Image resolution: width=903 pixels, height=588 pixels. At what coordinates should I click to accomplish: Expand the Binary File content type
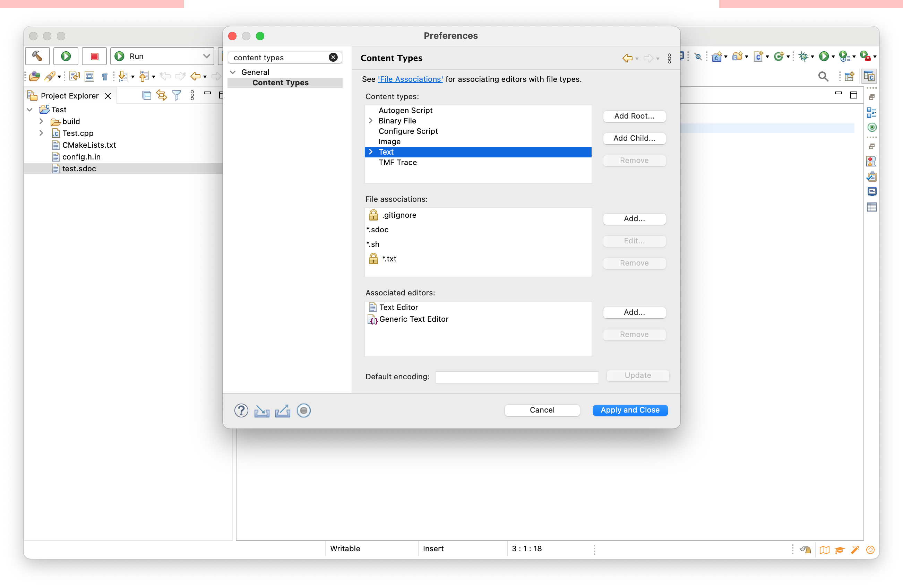coord(371,121)
